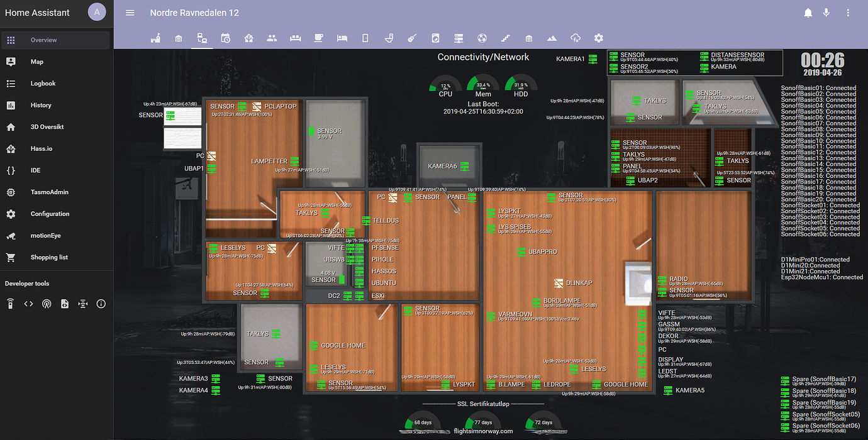Open the Connectivity/Network view tab icon

(202, 38)
